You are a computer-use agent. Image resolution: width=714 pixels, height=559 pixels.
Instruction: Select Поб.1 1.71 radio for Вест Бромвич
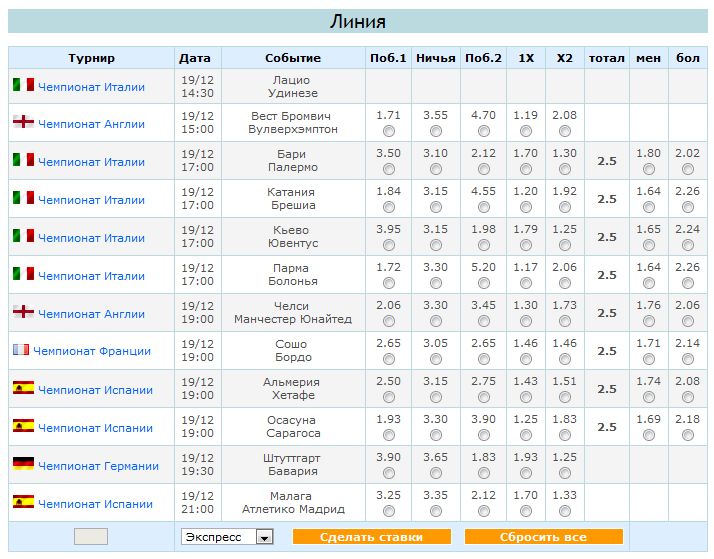pos(388,132)
